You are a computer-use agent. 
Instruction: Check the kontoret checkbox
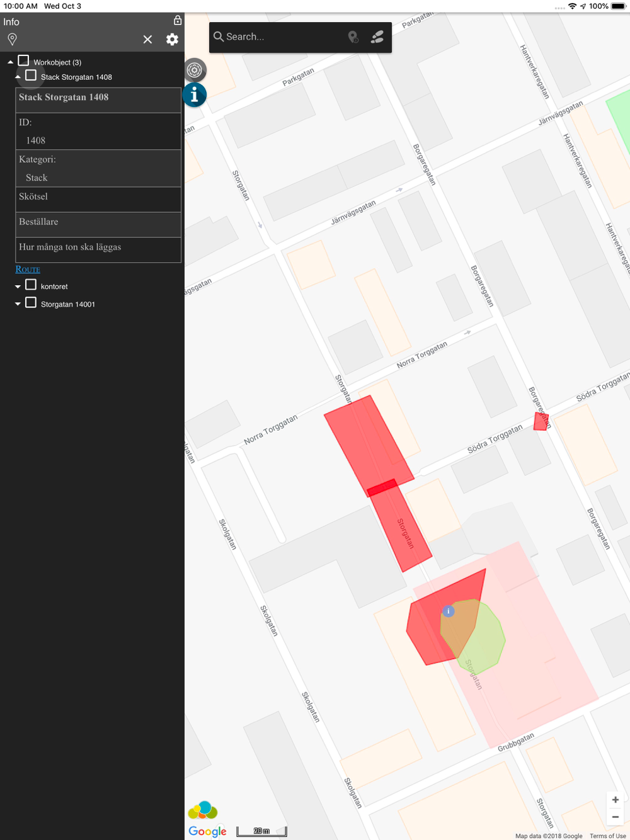click(30, 285)
